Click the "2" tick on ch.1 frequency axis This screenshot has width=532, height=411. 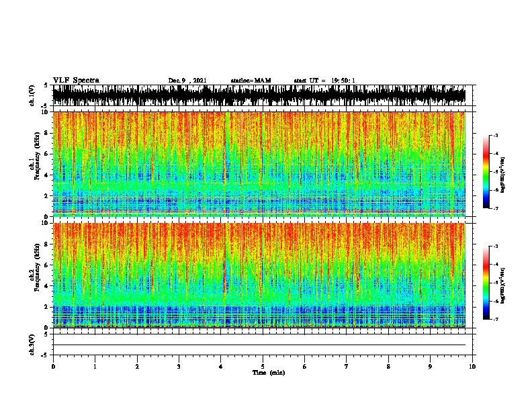coord(46,195)
